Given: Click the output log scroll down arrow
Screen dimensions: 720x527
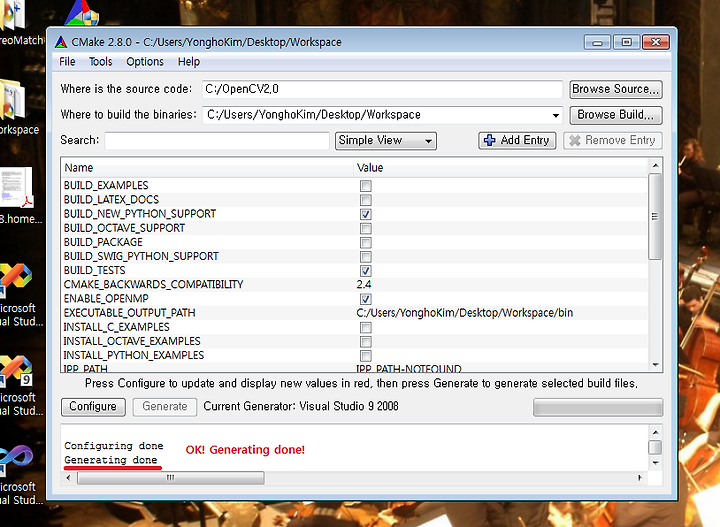Looking at the screenshot, I should tap(655, 463).
